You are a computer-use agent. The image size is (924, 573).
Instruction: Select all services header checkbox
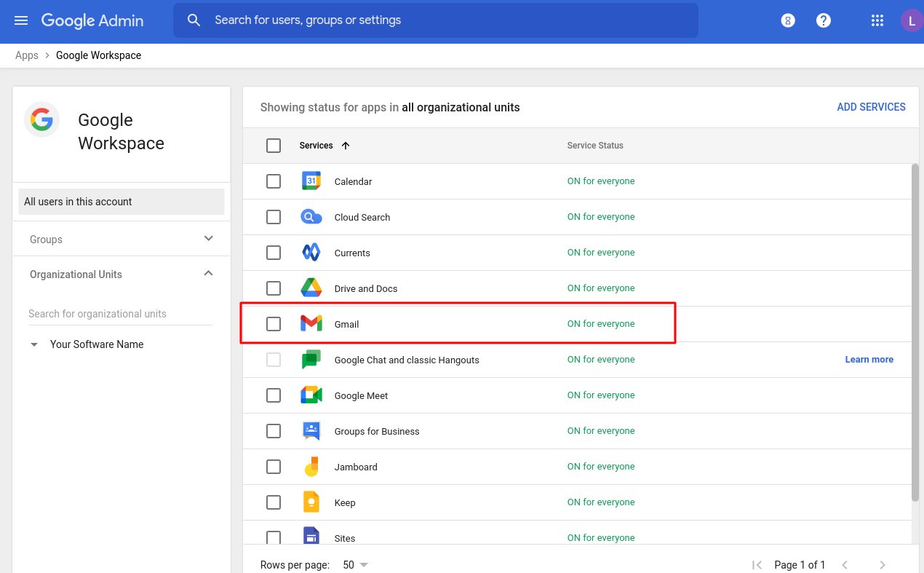pos(274,146)
